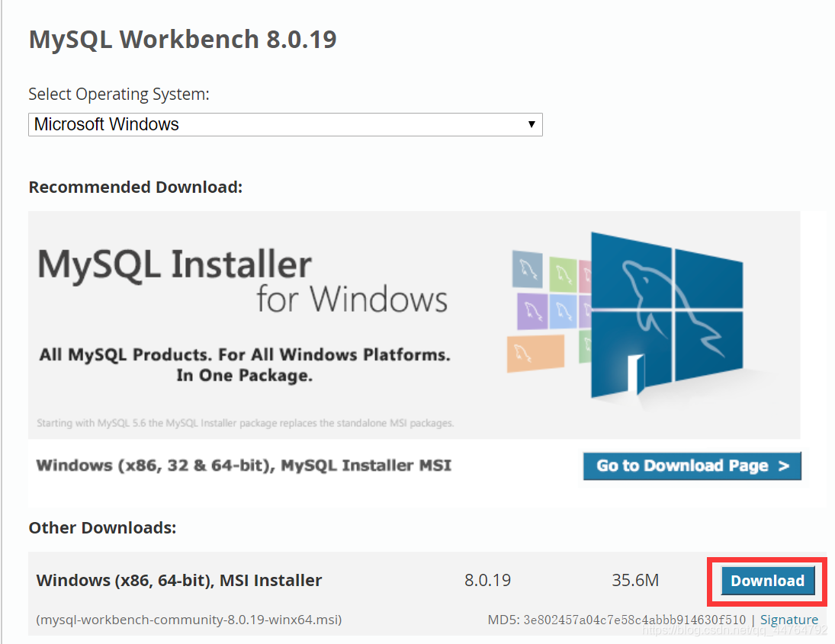Open the Select Operating System dropdown

(x=285, y=124)
